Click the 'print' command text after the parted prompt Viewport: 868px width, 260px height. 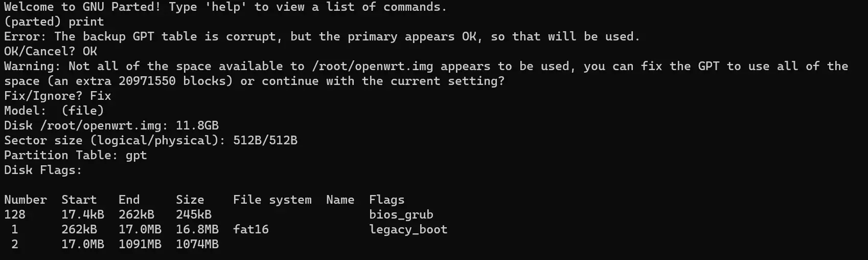point(86,22)
